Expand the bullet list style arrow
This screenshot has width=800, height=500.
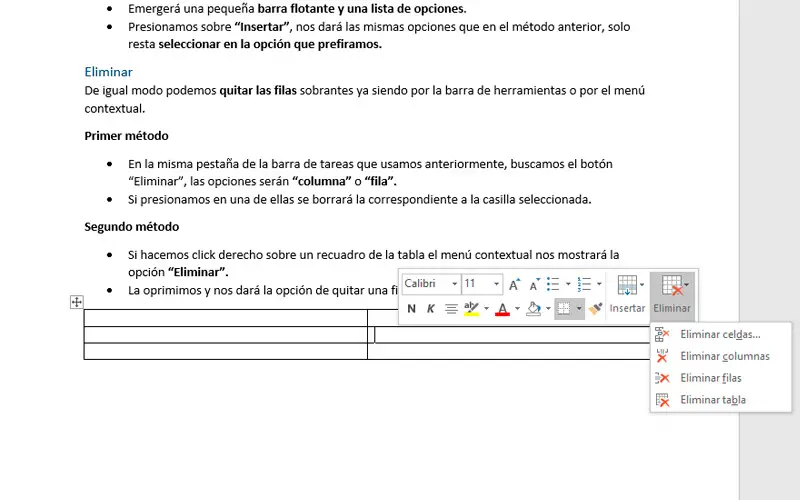(x=568, y=284)
